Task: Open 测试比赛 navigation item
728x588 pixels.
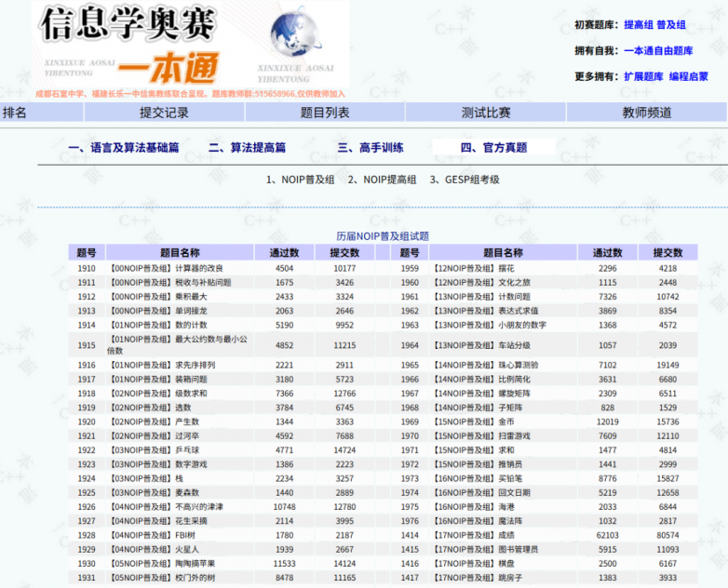Action: pyautogui.click(x=486, y=113)
